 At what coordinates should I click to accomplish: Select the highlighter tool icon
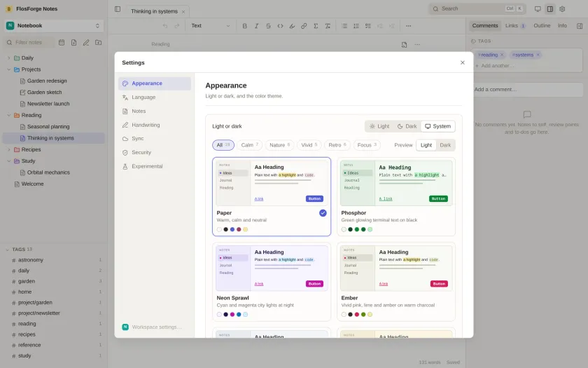(x=292, y=26)
